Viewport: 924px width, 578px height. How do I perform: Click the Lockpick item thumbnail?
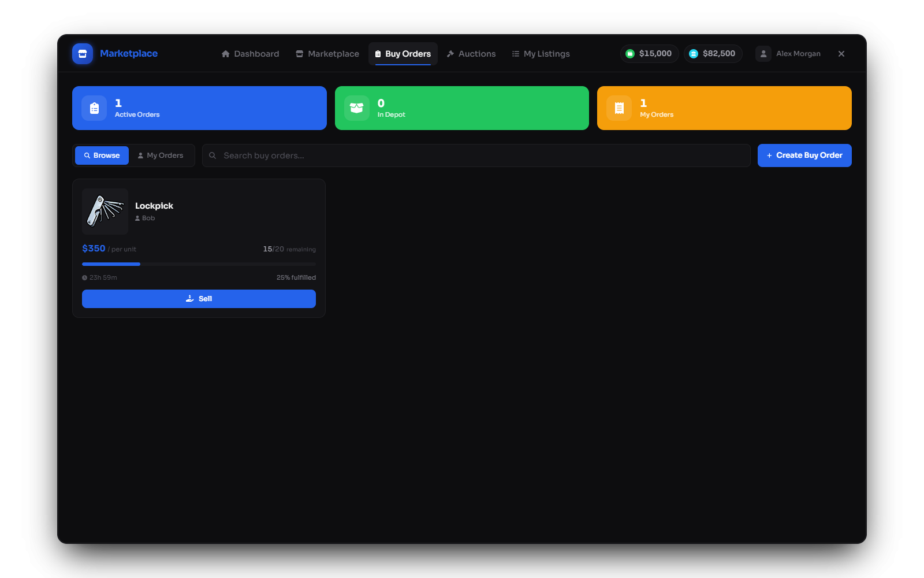point(105,212)
